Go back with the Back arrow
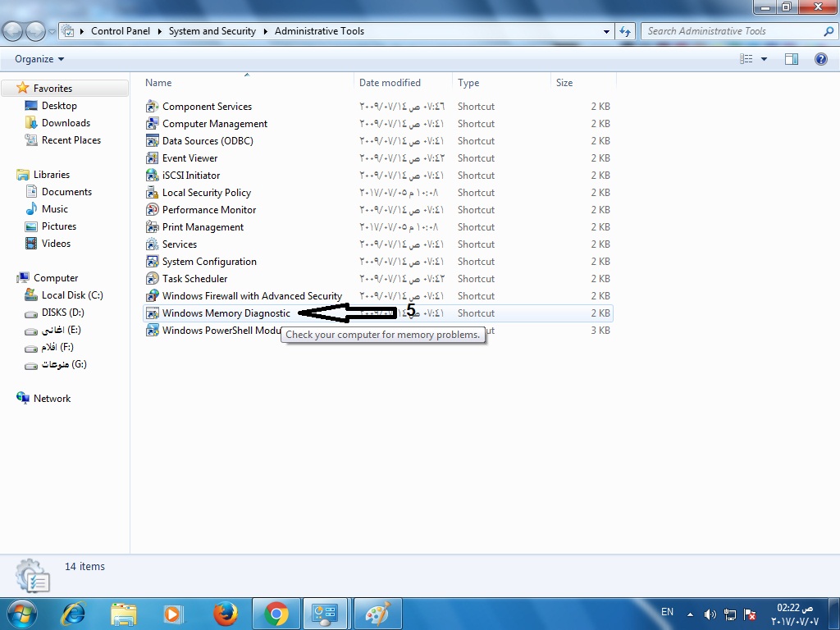Screen dimensions: 840x630 [12, 31]
